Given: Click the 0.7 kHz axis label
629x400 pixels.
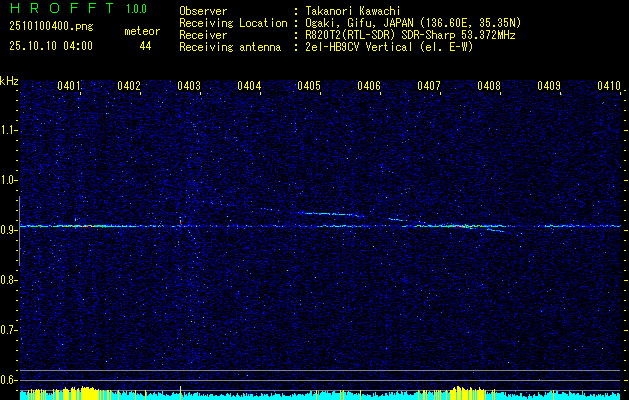Looking at the screenshot, I should [x=8, y=330].
